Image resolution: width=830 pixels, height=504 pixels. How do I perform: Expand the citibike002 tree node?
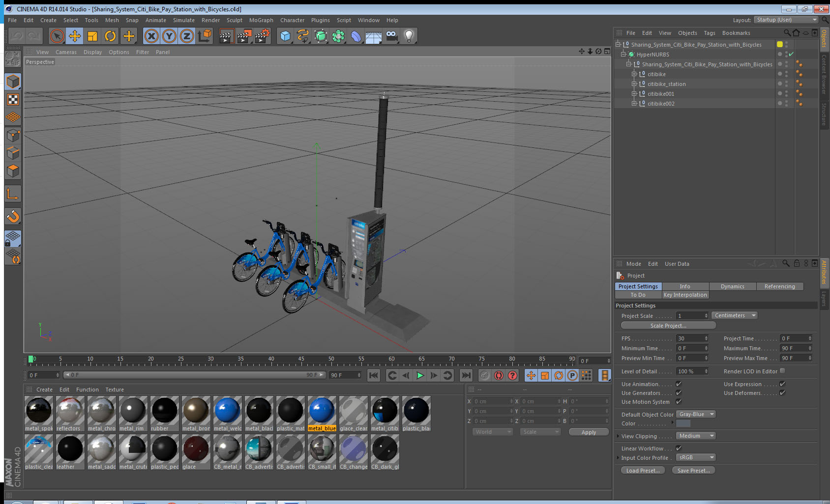tap(634, 103)
